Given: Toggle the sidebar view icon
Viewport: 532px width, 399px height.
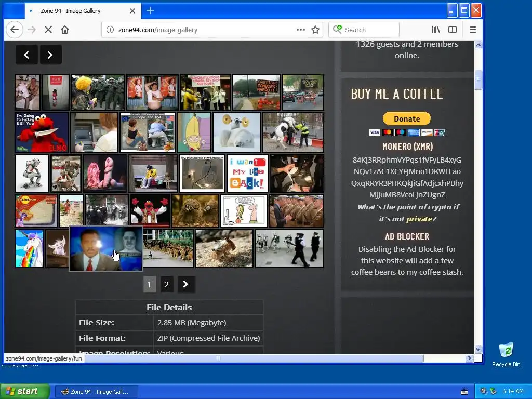Looking at the screenshot, I should pos(453,30).
